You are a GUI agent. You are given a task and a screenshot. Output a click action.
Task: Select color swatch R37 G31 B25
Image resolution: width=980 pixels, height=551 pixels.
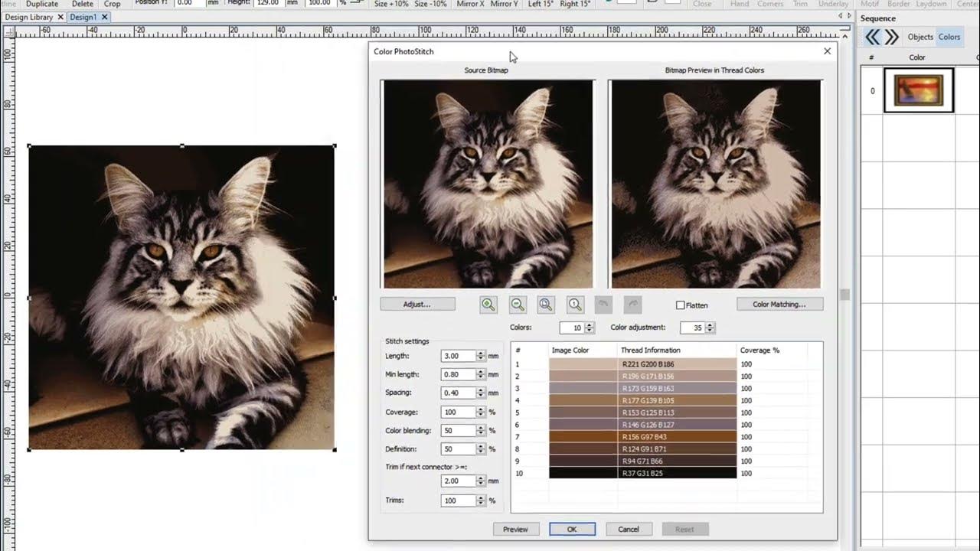(x=583, y=474)
